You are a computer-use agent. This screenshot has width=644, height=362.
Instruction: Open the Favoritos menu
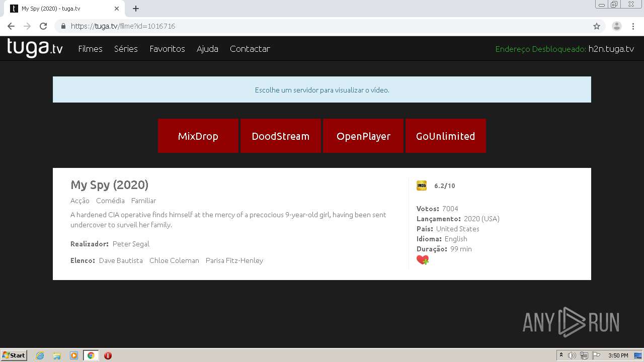pyautogui.click(x=167, y=49)
